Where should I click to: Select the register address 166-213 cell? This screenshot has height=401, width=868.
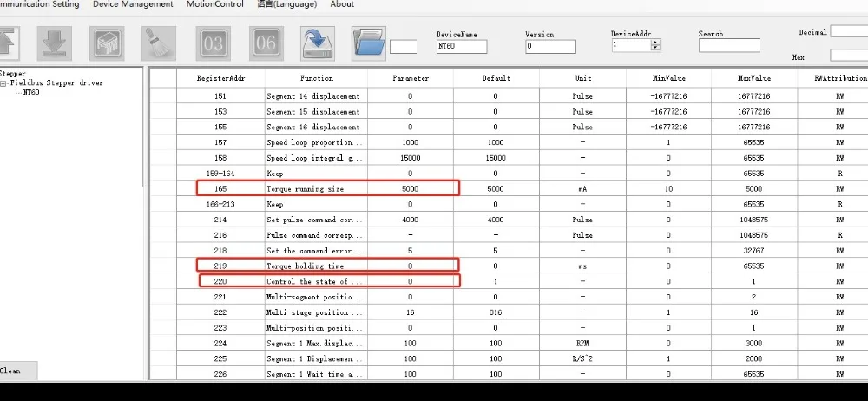pyautogui.click(x=220, y=204)
